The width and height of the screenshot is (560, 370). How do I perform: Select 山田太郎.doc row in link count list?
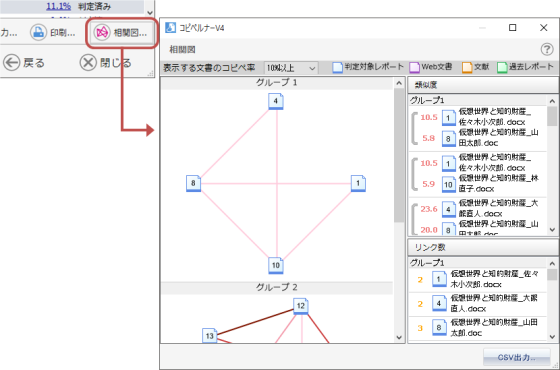pyautogui.click(x=478, y=328)
